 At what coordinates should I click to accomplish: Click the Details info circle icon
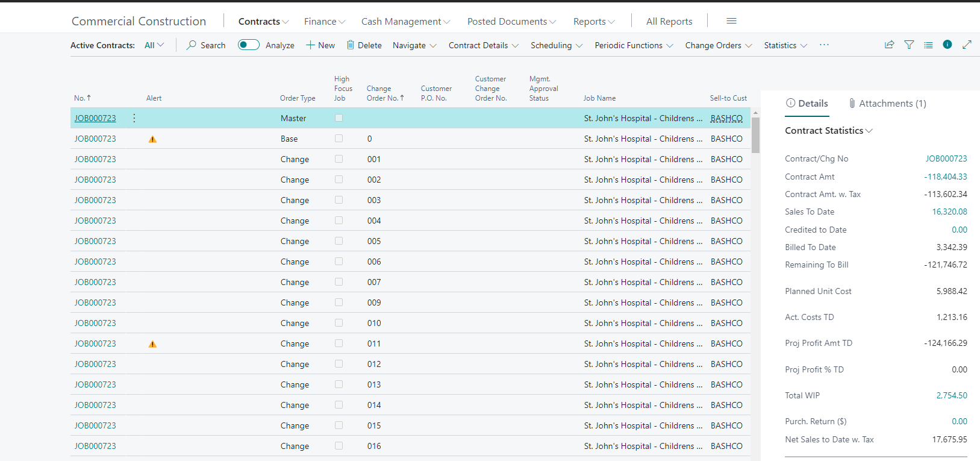(x=791, y=103)
